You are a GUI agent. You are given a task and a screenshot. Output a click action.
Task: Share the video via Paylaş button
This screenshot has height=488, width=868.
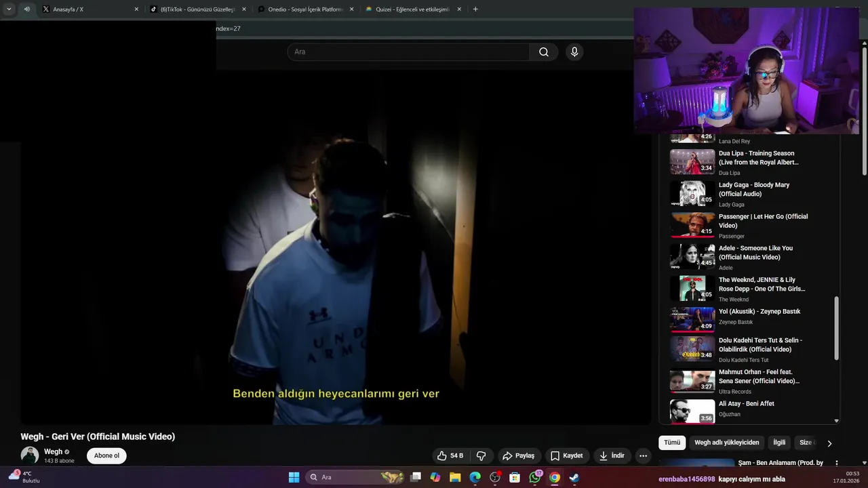click(518, 455)
